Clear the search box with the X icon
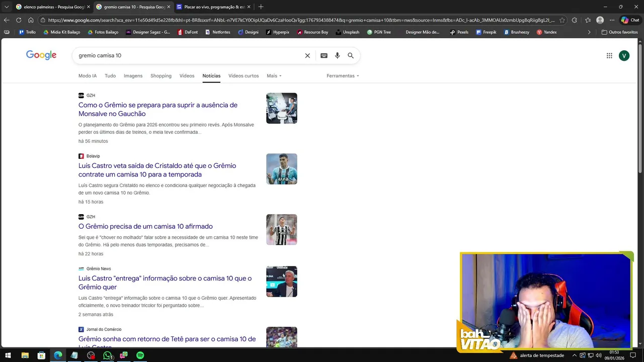This screenshot has height=362, width=644. 307,56
